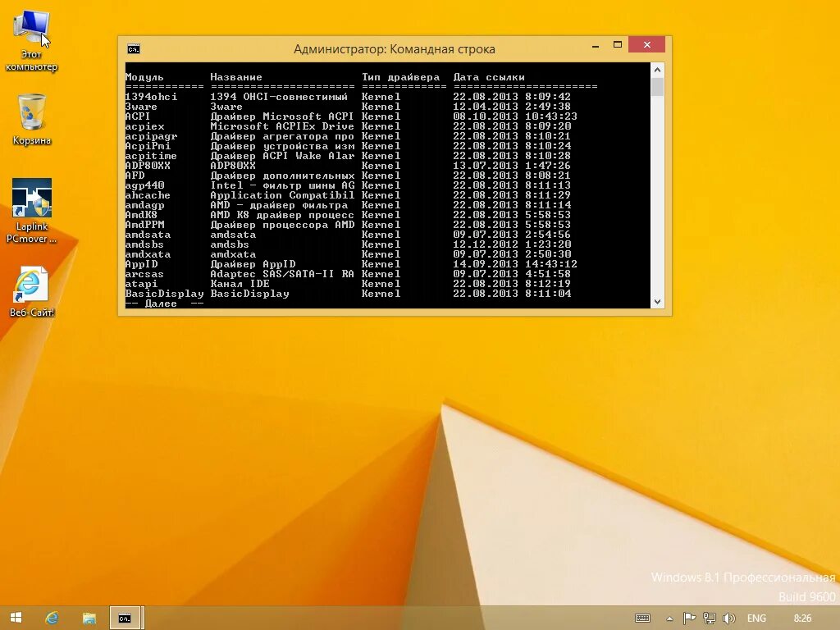Open the Корзина recycle bin icon
This screenshot has height=630, width=840.
pos(32,120)
